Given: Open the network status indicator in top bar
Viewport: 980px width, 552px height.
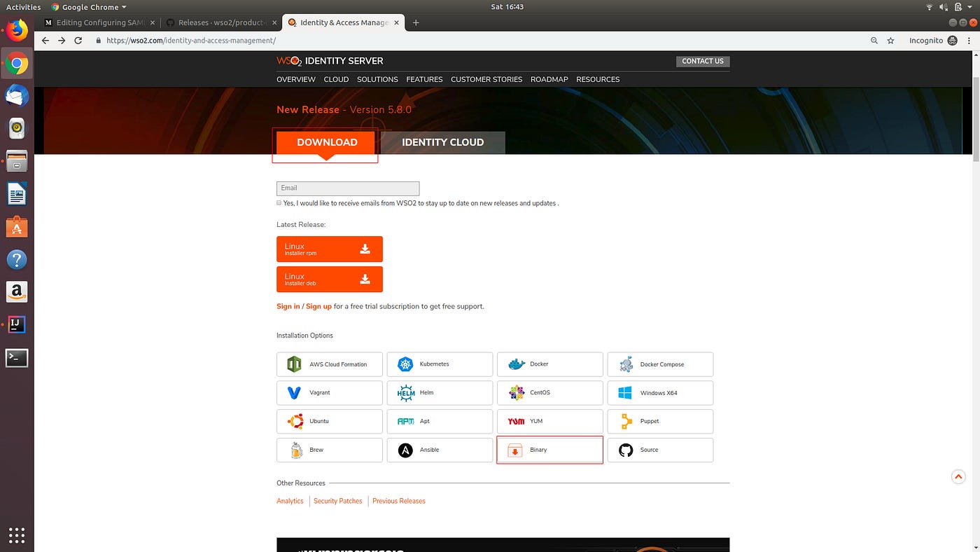Looking at the screenshot, I should click(x=929, y=7).
